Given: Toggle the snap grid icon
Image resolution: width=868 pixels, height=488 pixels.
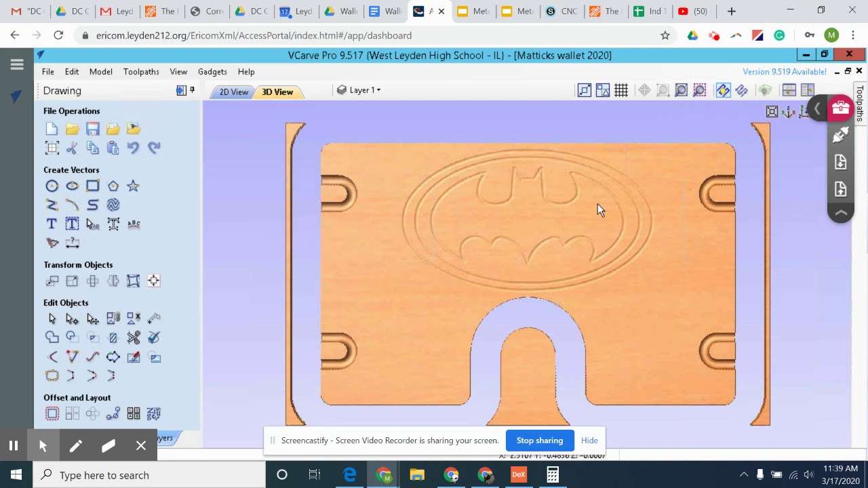Looking at the screenshot, I should click(621, 90).
